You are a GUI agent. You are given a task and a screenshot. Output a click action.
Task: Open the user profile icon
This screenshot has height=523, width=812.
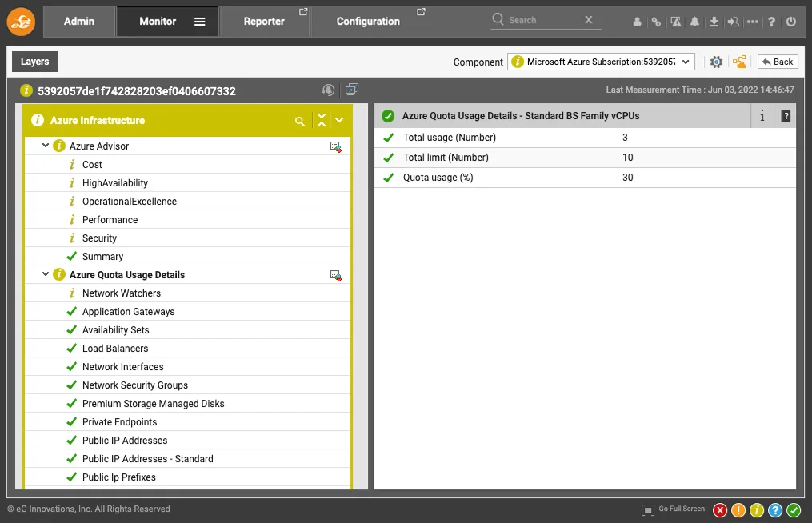pyautogui.click(x=637, y=22)
